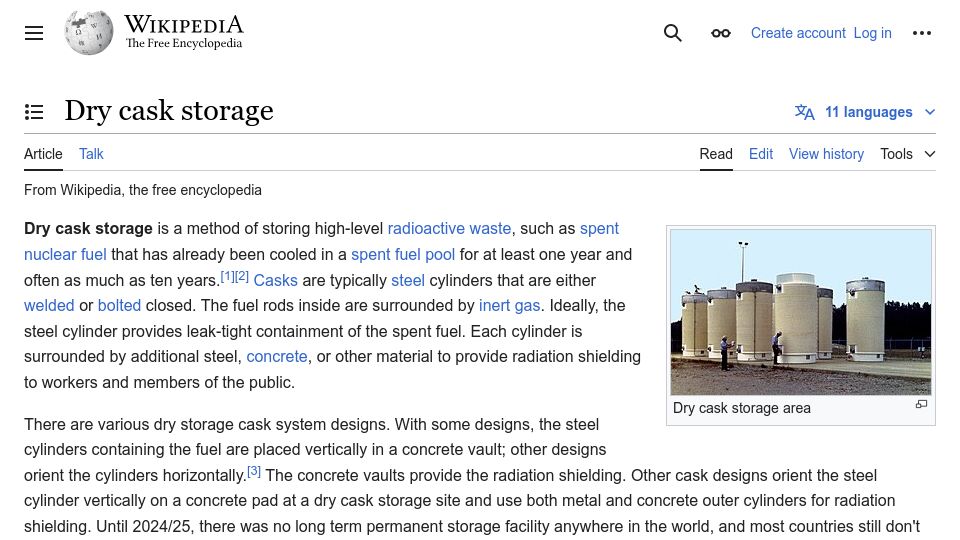The height and width of the screenshot is (540, 960).
Task: Click the 'Dry cask storage' page heading
Action: click(169, 111)
